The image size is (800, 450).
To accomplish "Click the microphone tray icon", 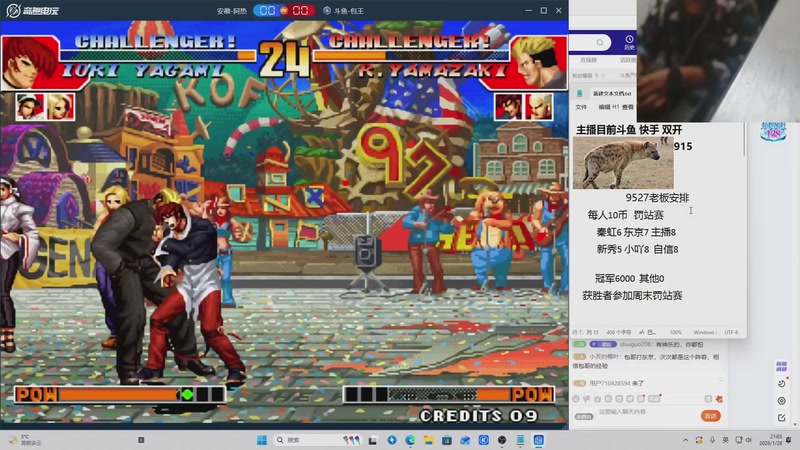I will click(712, 440).
